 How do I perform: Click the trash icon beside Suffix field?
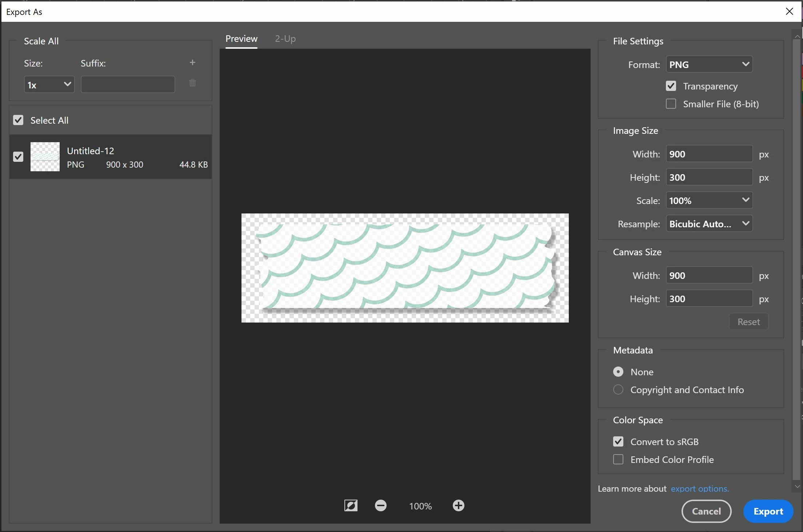(192, 83)
